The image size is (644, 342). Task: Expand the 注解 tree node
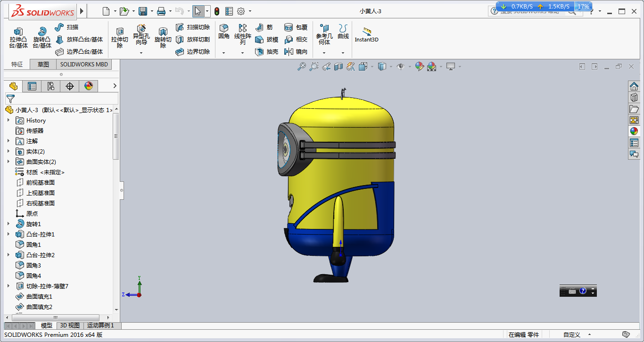[x=8, y=141]
